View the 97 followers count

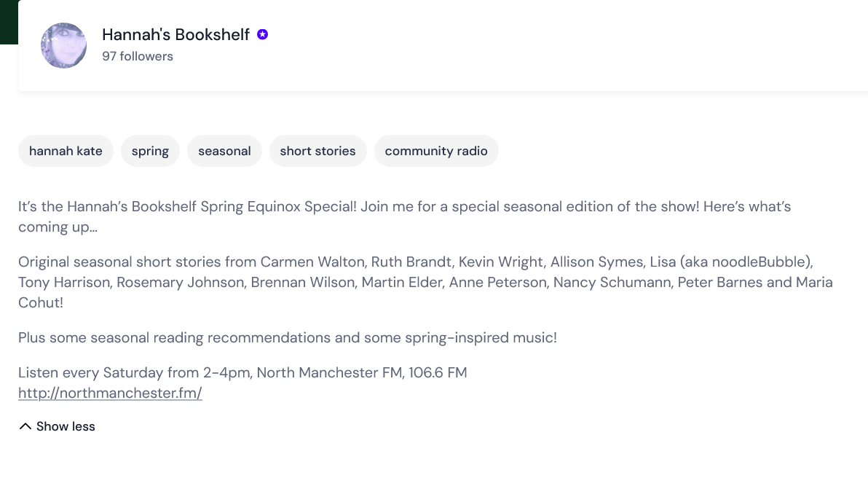pyautogui.click(x=138, y=56)
